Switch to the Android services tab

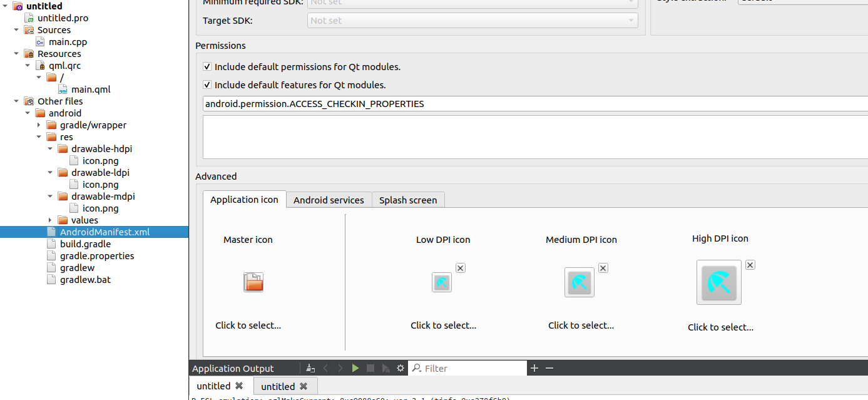click(x=329, y=200)
